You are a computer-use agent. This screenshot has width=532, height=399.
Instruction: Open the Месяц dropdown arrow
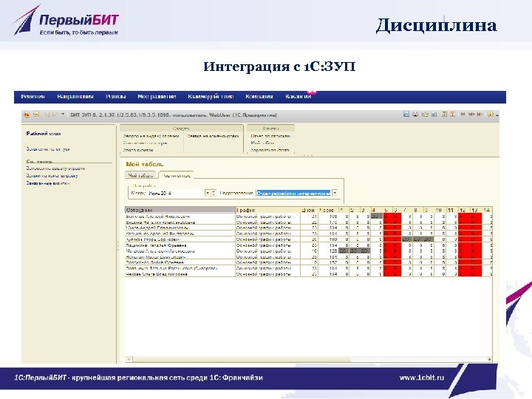tap(208, 193)
